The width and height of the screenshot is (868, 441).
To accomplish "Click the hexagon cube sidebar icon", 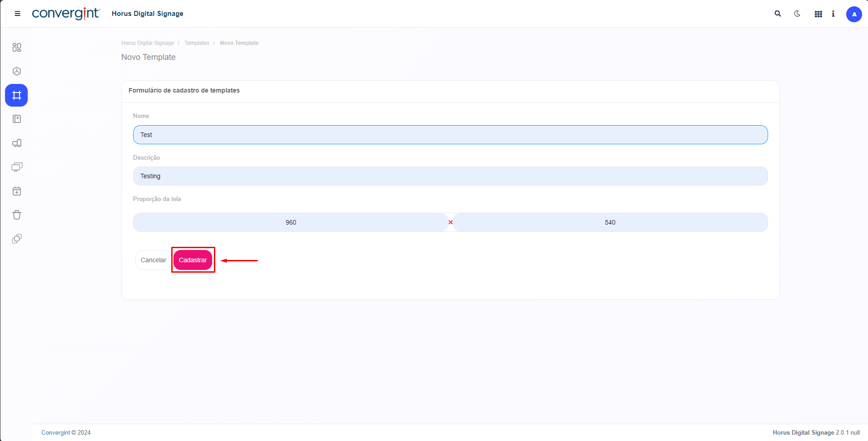I will [x=17, y=71].
